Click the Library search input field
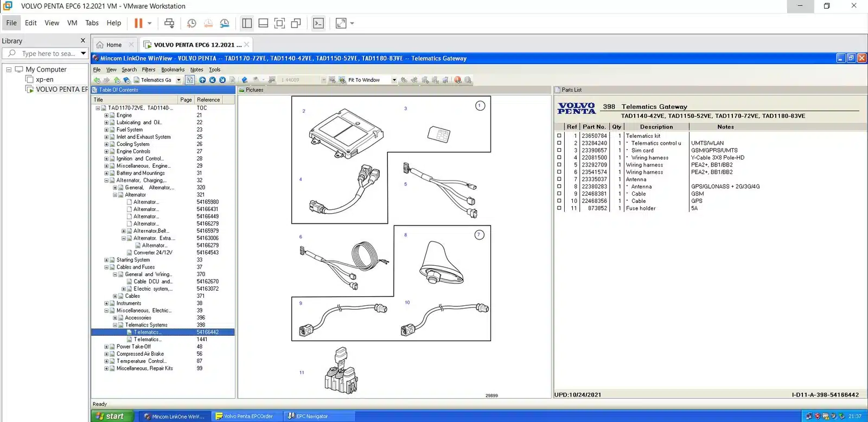 [x=48, y=54]
